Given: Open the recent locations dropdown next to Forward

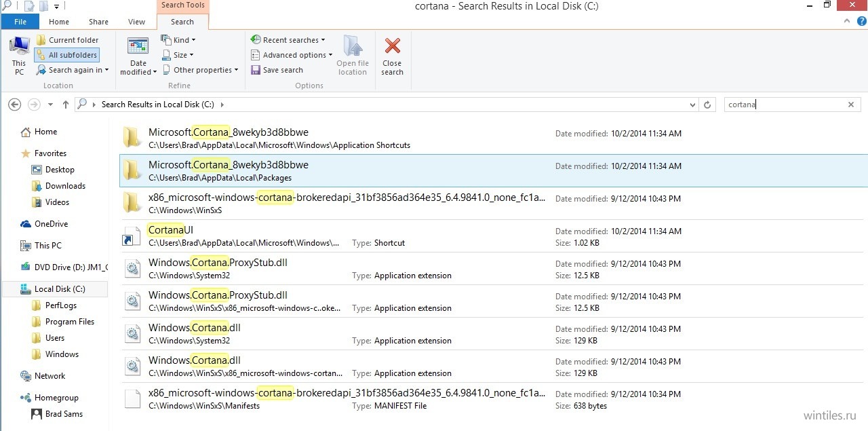Looking at the screenshot, I should [50, 105].
